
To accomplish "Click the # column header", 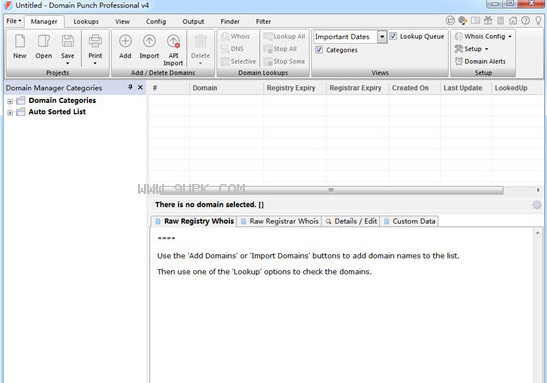I will pos(169,88).
